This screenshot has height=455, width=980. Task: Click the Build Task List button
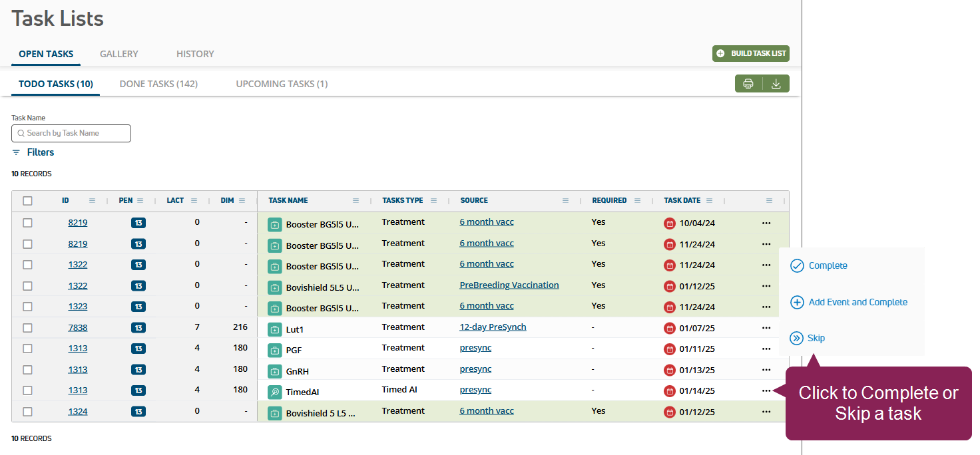click(751, 53)
